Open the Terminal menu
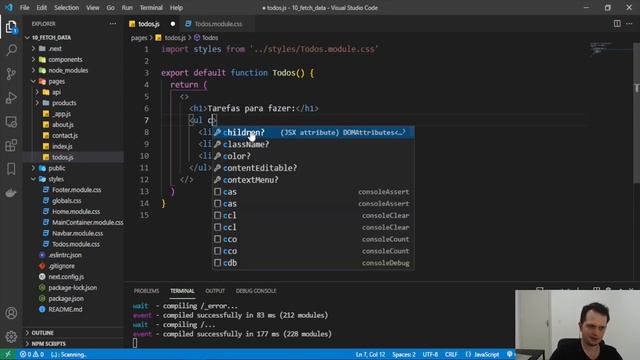This screenshot has height=360, width=640. tap(151, 8)
